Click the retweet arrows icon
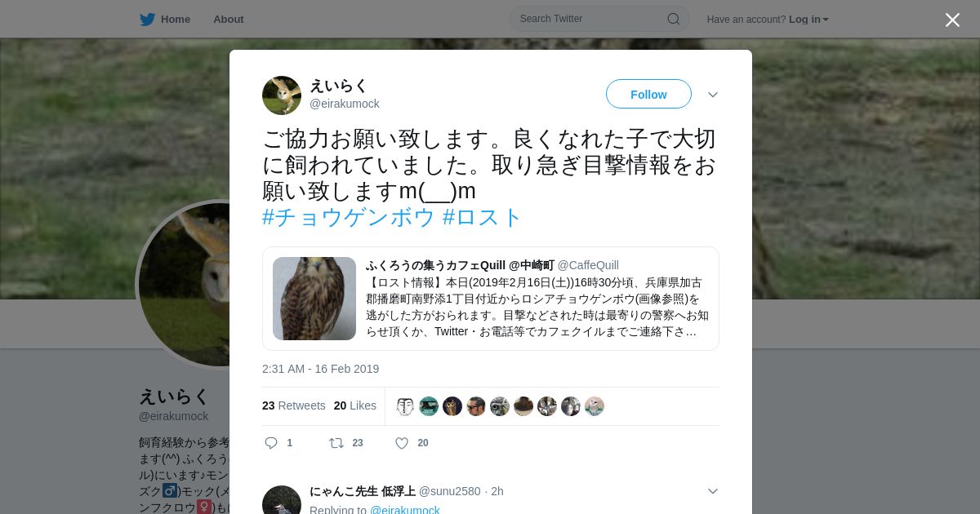This screenshot has width=980, height=514. [x=336, y=443]
